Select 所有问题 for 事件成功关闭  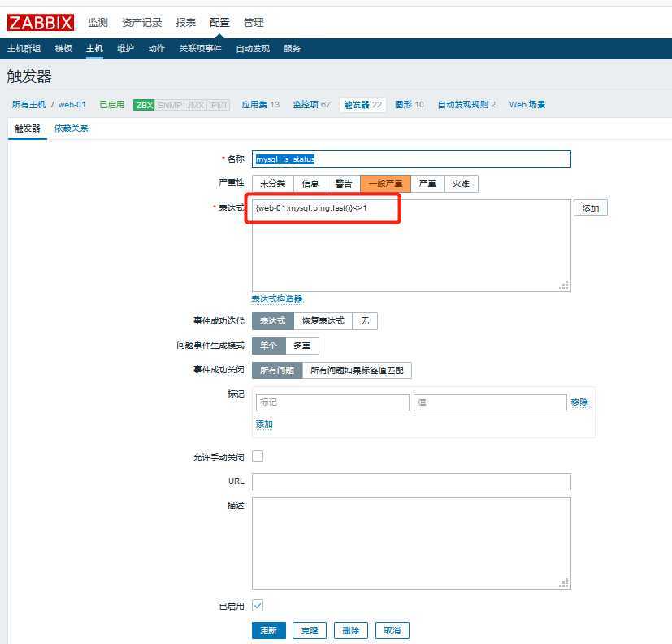pyautogui.click(x=277, y=371)
